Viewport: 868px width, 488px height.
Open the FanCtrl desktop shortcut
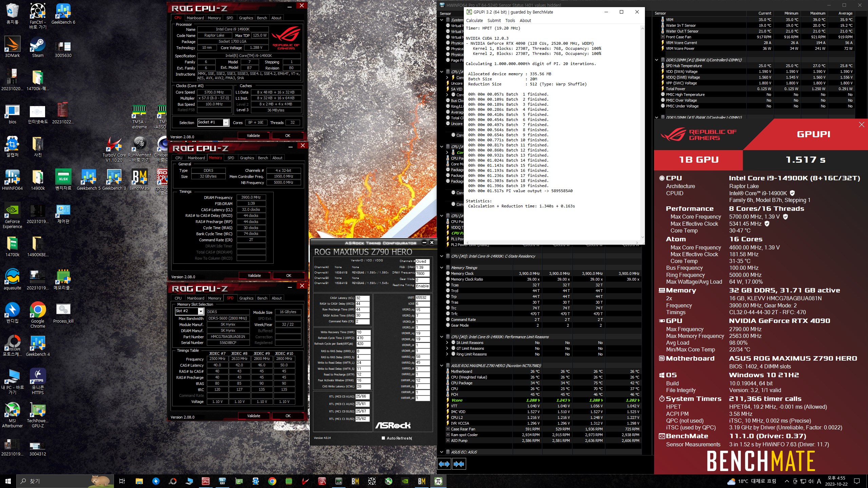click(x=38, y=16)
